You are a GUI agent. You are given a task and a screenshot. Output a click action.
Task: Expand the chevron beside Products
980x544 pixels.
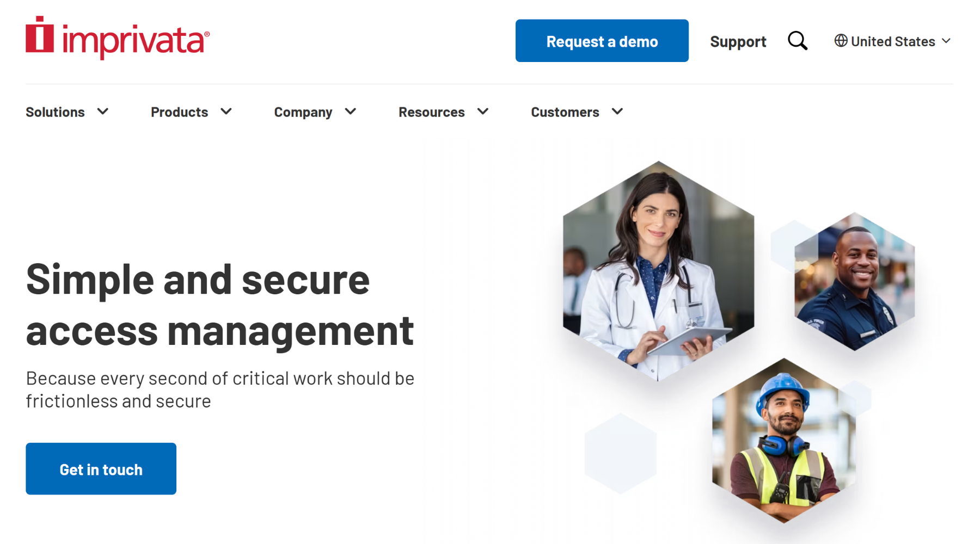[226, 112]
